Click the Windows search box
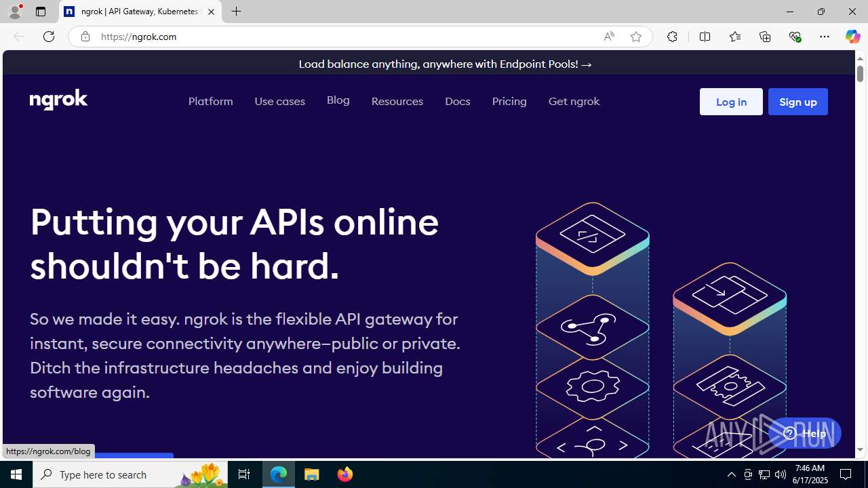868x488 pixels. [130, 474]
